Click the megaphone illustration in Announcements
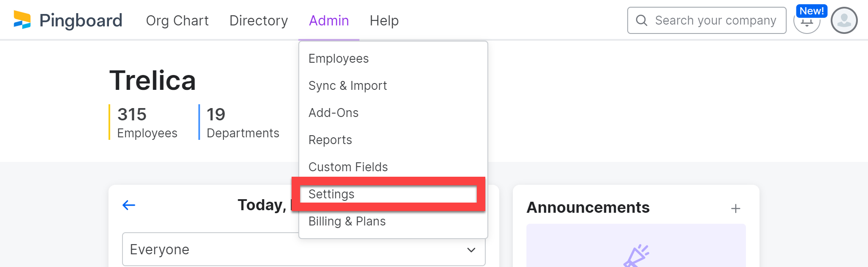Screen dimensions: 868x267 point(636,255)
